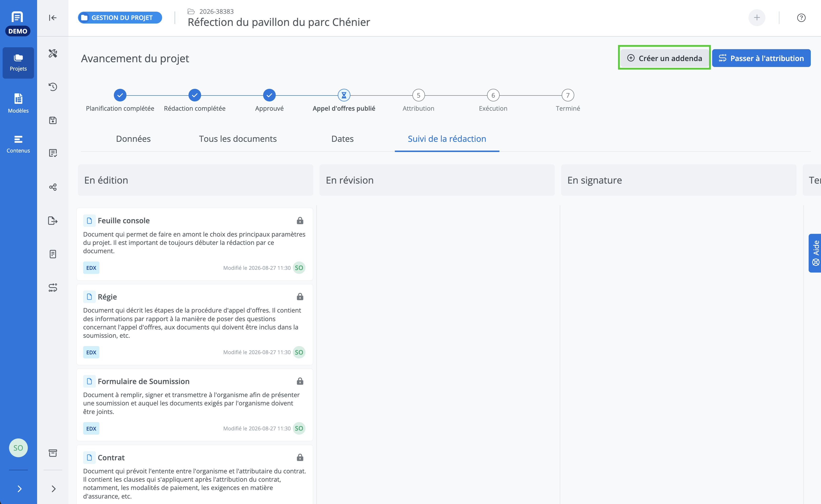Open the archive box icon
Image resolution: width=821 pixels, height=504 pixels.
click(53, 453)
